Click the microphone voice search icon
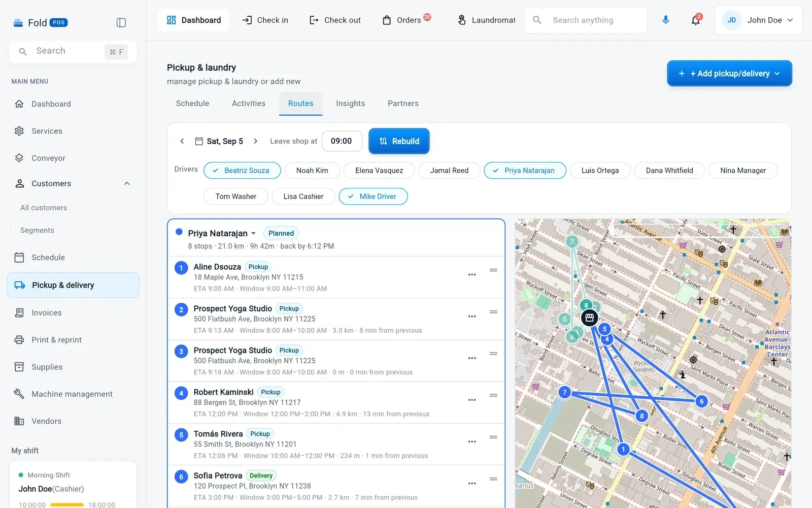Screen dimensions: 812x508 tap(666, 20)
